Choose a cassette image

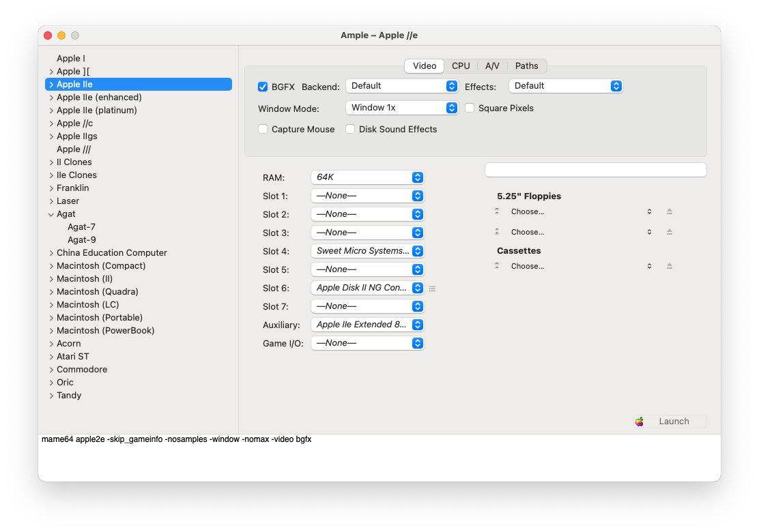[581, 266]
